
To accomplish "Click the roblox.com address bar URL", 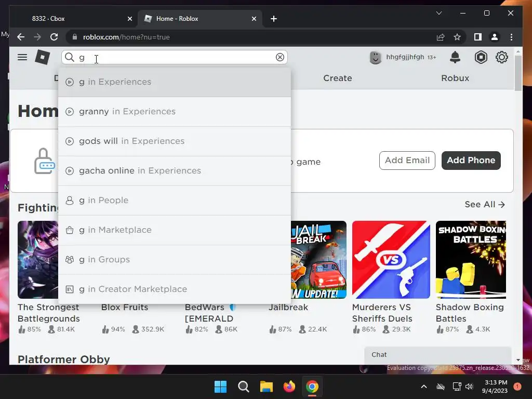I will [126, 37].
